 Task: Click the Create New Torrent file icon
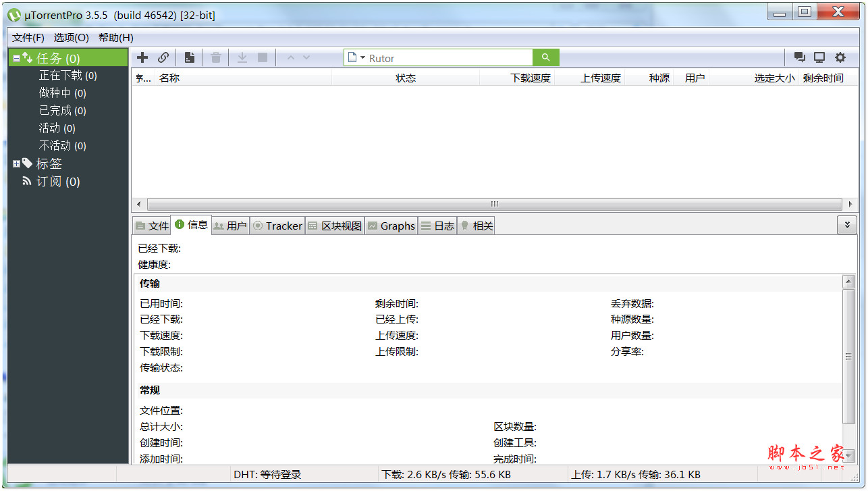(190, 58)
